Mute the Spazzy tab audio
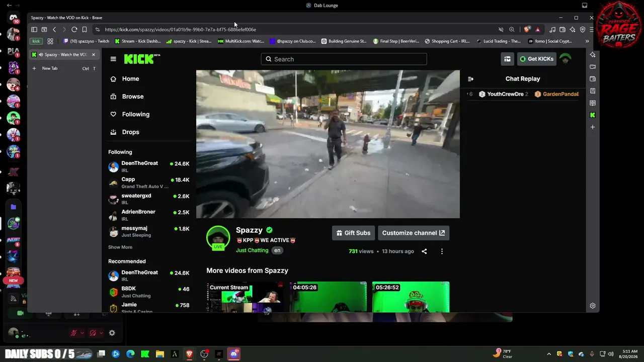Image resolution: width=644 pixels, height=362 pixels. click(41, 55)
